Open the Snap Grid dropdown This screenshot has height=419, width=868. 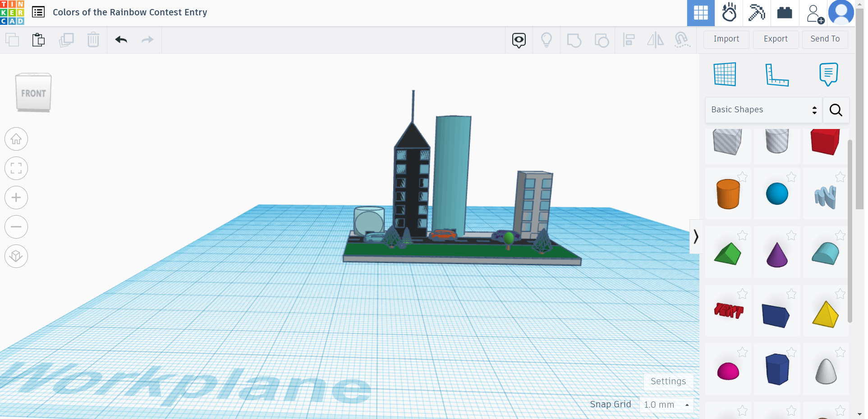pos(666,405)
